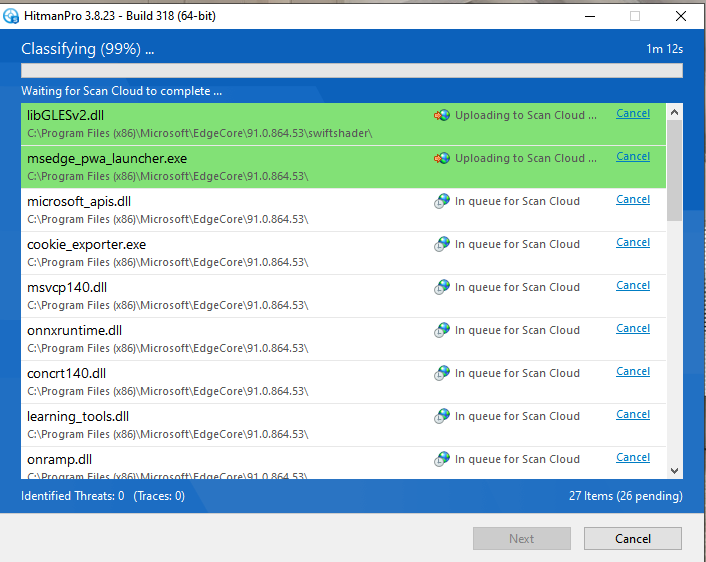
Task: Select the microsoft_apis.dll file name
Action: (79, 201)
